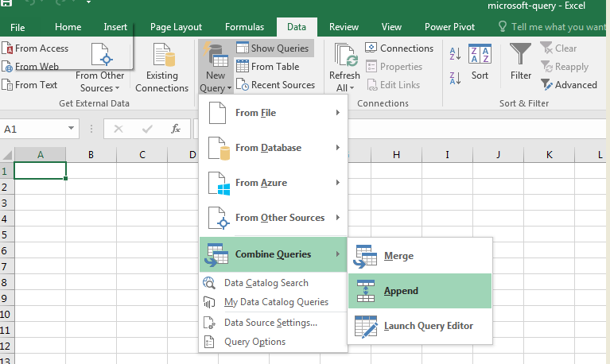Switch to the View tab
The height and width of the screenshot is (364, 610).
click(x=391, y=27)
